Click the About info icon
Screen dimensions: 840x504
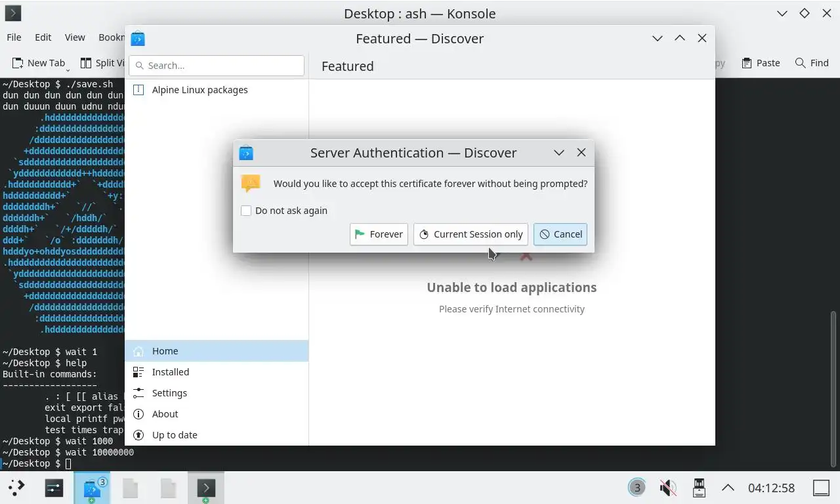click(138, 414)
